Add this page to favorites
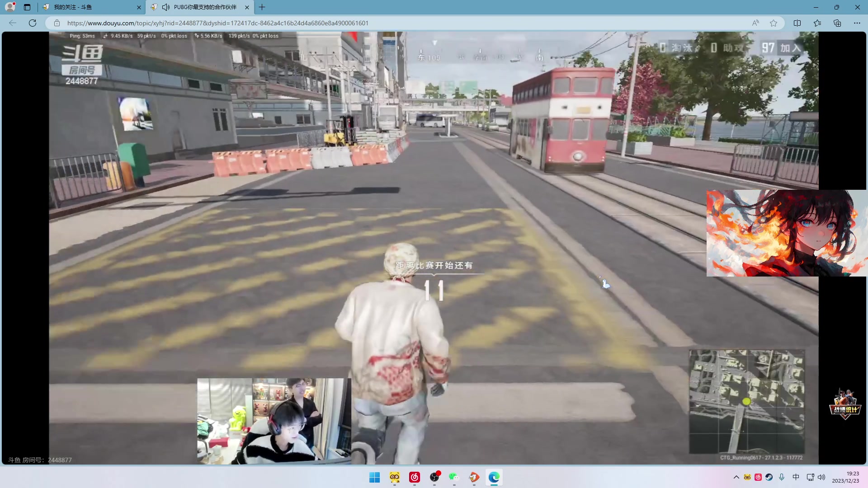Screen dimensions: 868x488 [774, 23]
